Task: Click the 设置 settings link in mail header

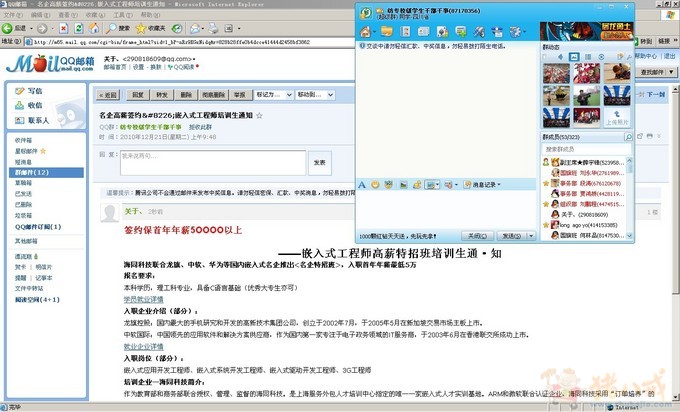Action: [138, 67]
